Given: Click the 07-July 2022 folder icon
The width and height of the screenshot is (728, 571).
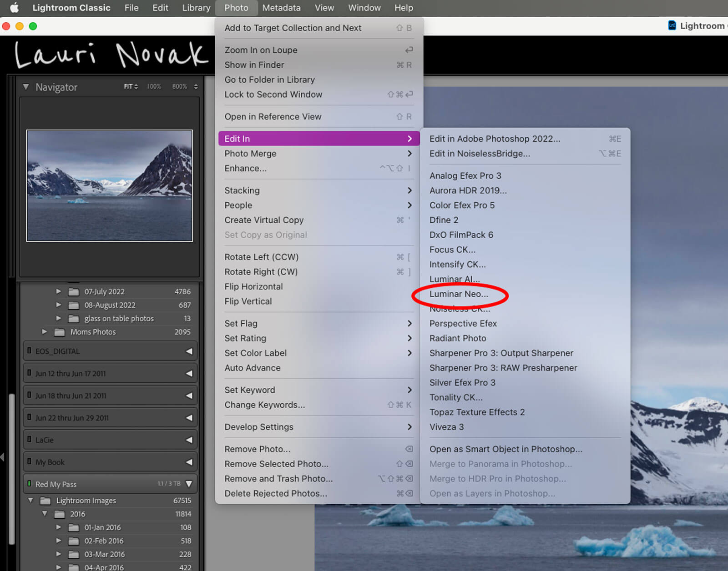Looking at the screenshot, I should point(73,292).
